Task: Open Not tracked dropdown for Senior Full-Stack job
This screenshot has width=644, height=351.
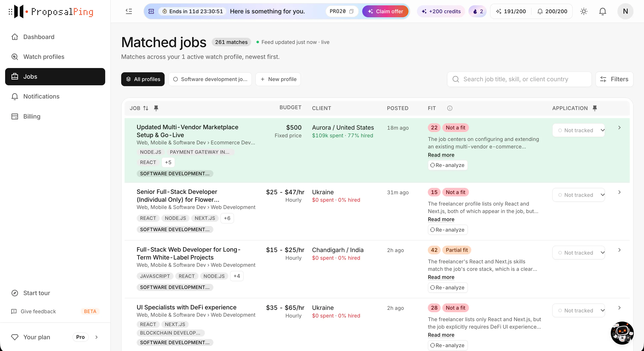Action: coord(578,195)
